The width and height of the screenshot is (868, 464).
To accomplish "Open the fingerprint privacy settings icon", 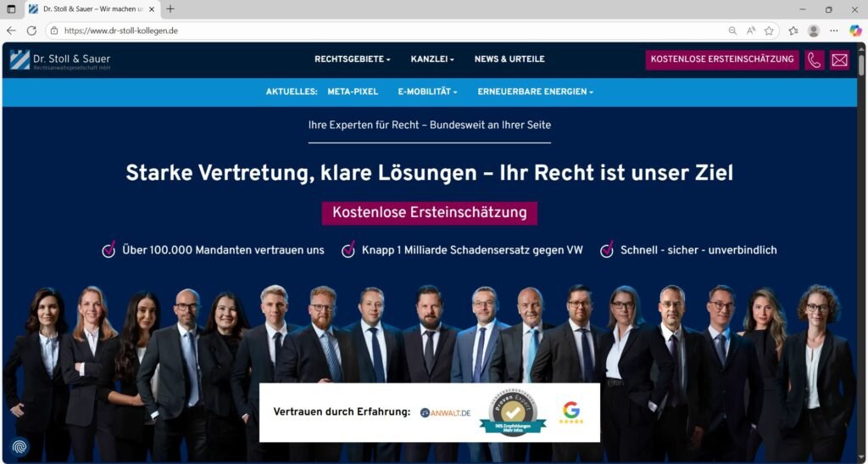I will (x=19, y=446).
